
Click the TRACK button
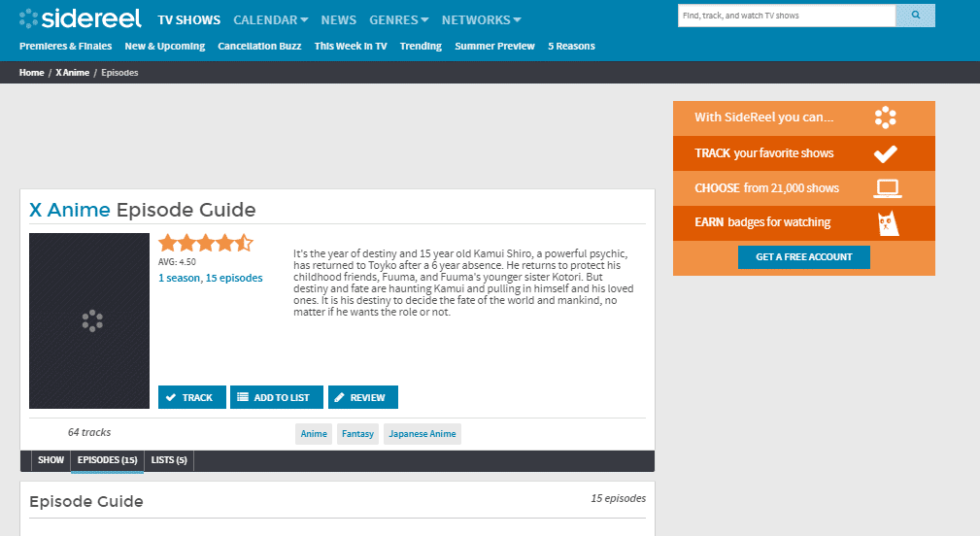192,397
